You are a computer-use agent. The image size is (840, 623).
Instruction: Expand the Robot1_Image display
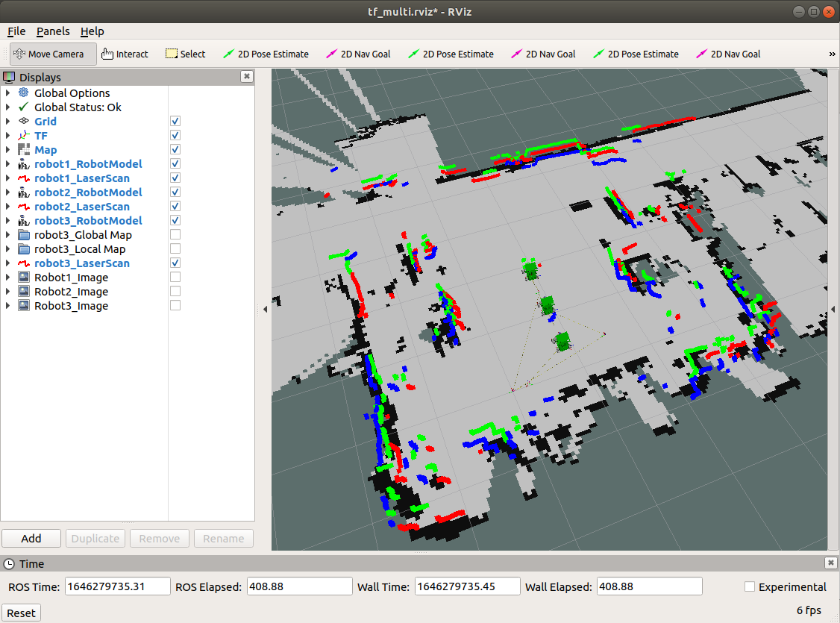click(x=8, y=278)
